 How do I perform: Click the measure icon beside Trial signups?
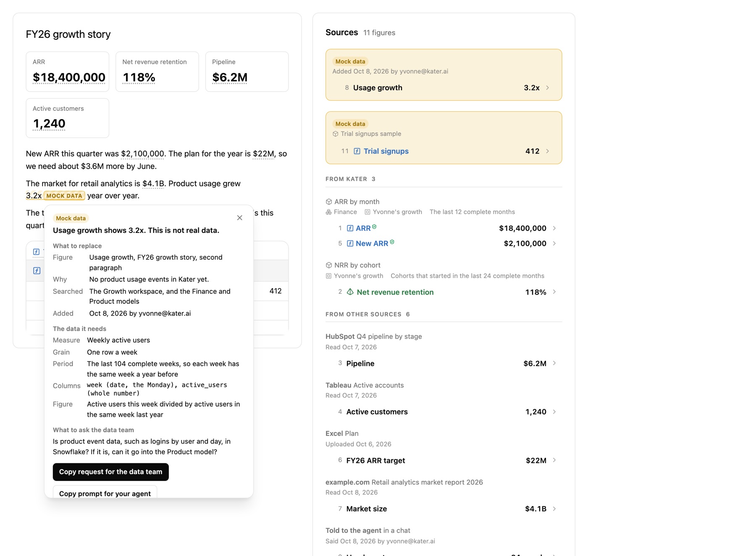coord(357,151)
